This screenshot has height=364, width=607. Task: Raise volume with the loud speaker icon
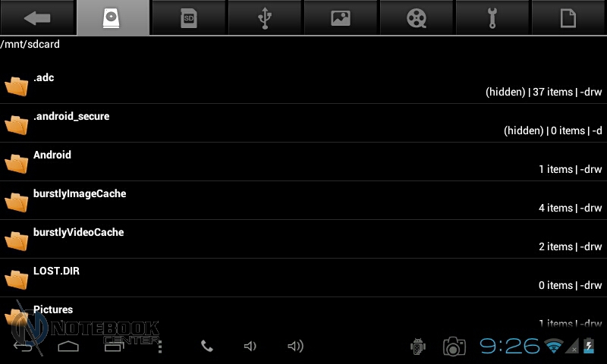click(x=295, y=346)
